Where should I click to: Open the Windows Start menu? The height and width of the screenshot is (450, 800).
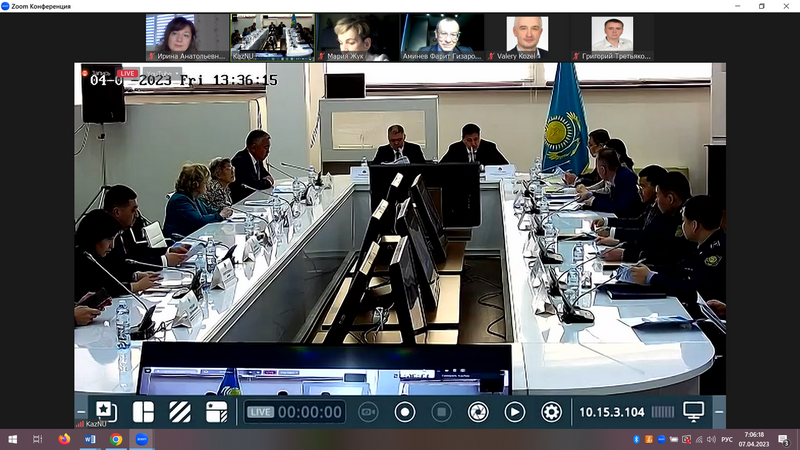(12, 439)
